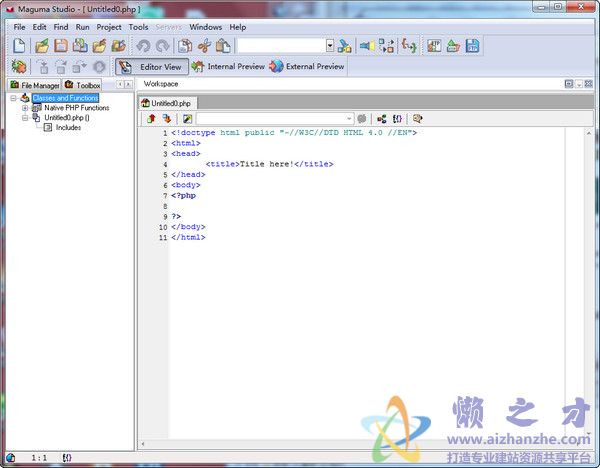This screenshot has height=468, width=600.
Task: Click the edit pencil icon in the editor toolbar
Action: (x=187, y=119)
